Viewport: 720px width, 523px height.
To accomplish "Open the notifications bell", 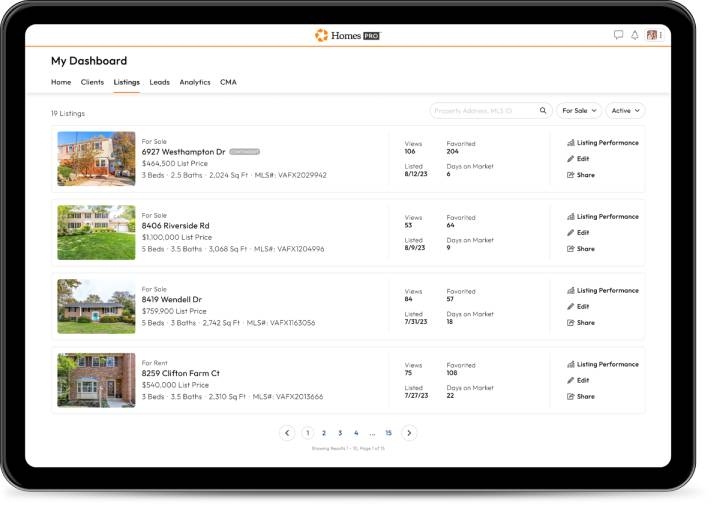I will pyautogui.click(x=634, y=35).
